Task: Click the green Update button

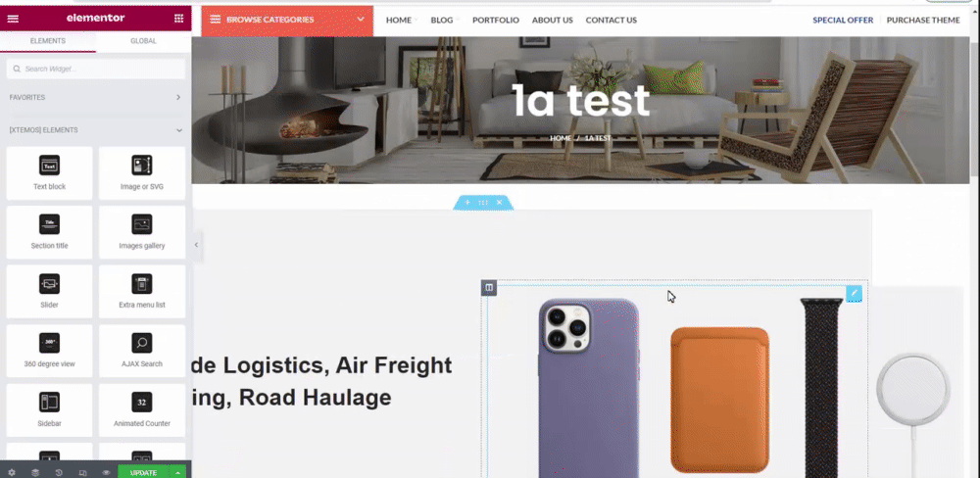Action: (144, 473)
